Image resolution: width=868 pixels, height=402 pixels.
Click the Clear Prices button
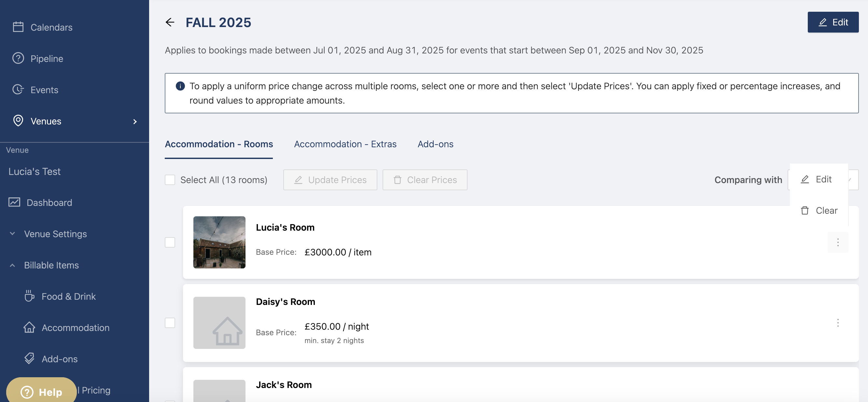425,180
